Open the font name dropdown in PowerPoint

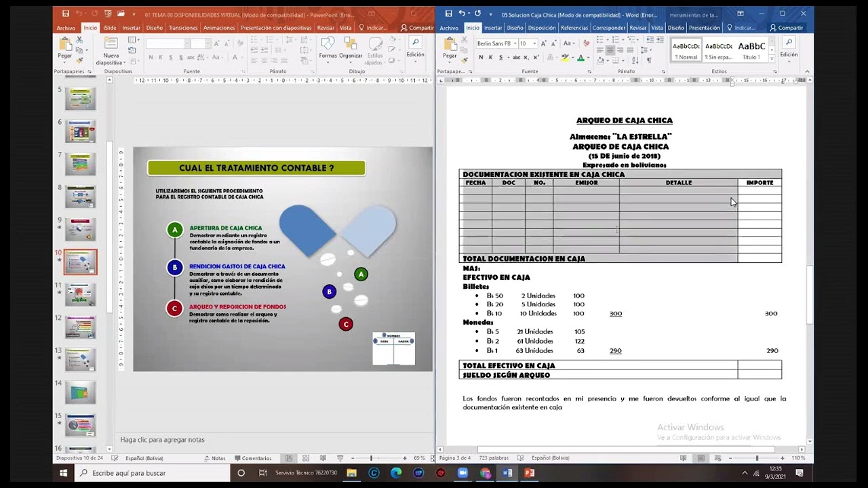tap(186, 43)
